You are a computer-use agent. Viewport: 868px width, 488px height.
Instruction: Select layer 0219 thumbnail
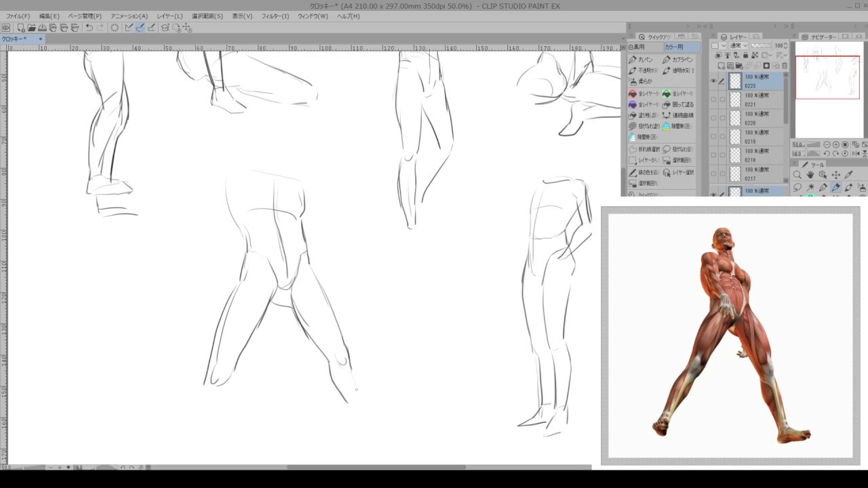[x=735, y=137]
